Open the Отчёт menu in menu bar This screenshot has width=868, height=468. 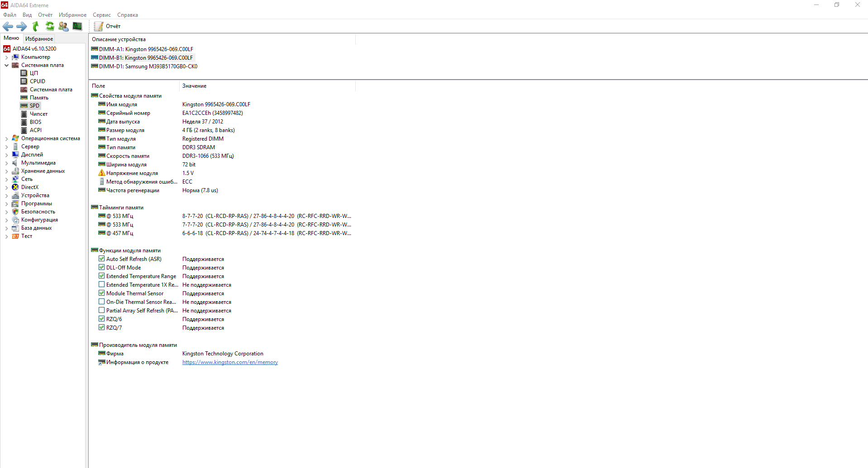pos(45,15)
